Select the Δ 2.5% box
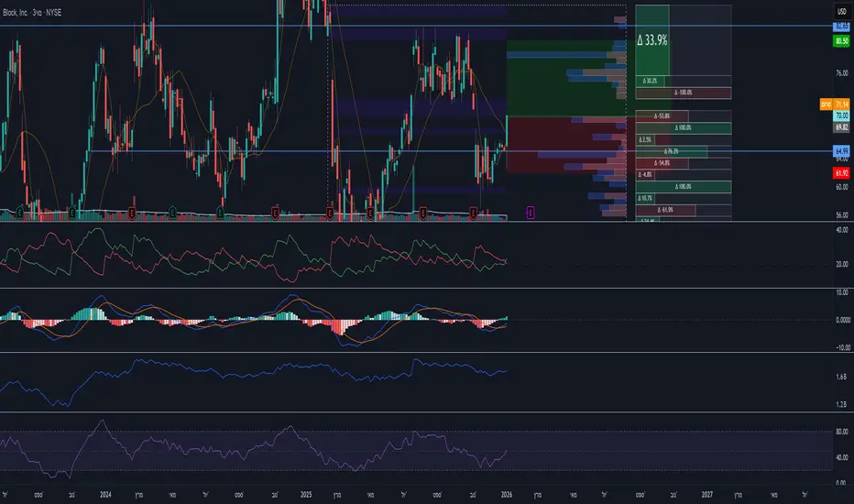The height and width of the screenshot is (504, 854). 644,140
